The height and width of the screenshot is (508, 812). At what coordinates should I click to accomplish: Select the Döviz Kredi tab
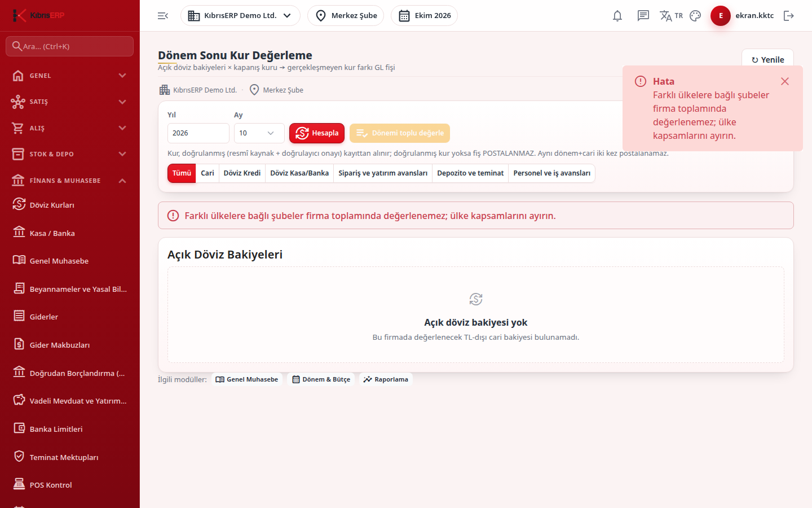[242, 173]
